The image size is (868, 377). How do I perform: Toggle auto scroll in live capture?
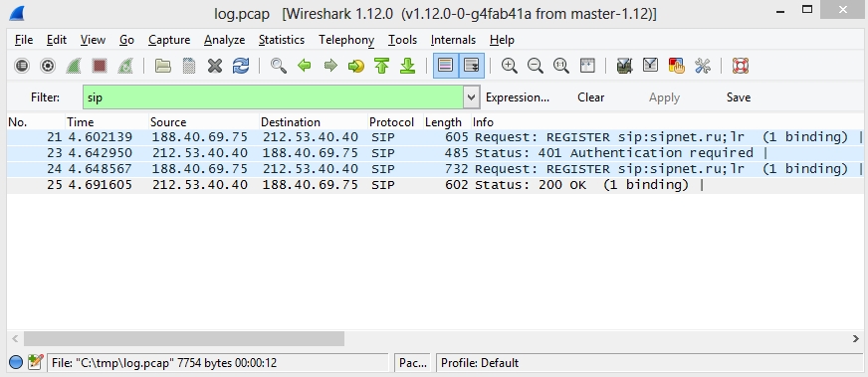click(x=471, y=66)
